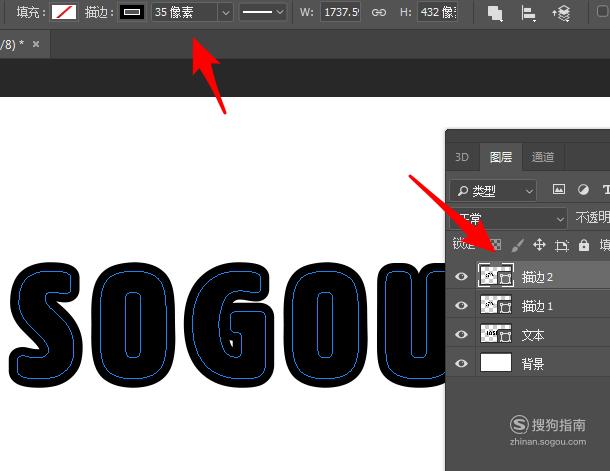
Task: Open the path alignment icon
Action: coord(528,13)
